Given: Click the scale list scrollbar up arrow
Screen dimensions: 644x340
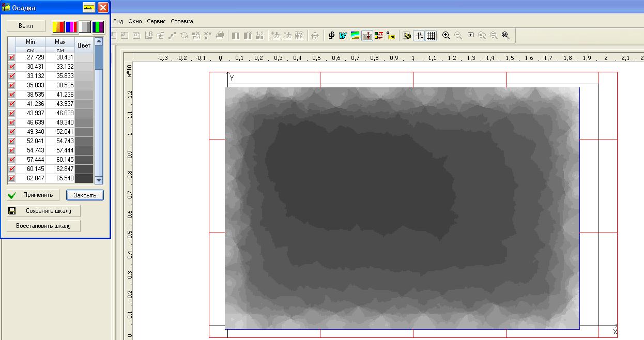Looking at the screenshot, I should pyautogui.click(x=99, y=41).
